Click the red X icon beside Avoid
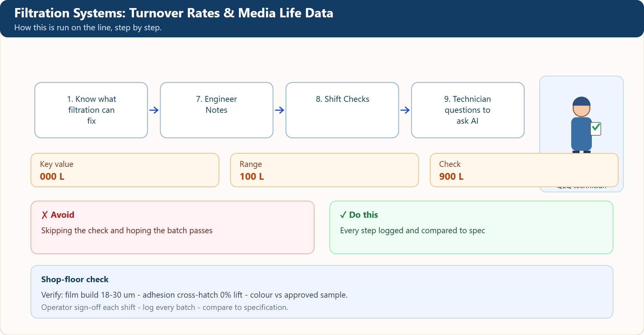Viewport: 644px width, 335px height. [45, 215]
